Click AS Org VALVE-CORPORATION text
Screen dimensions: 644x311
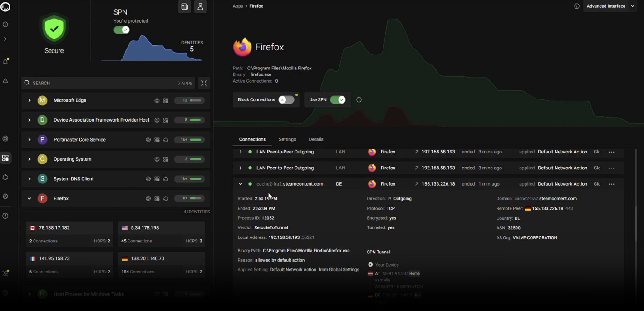tap(535, 238)
